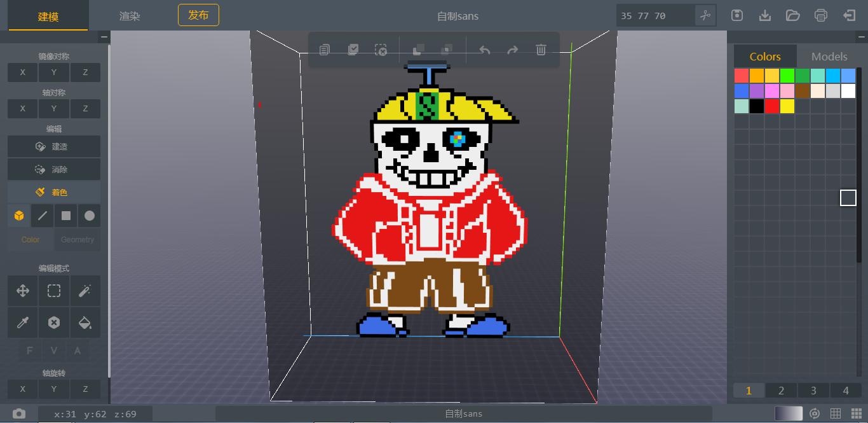This screenshot has height=423, width=868.
Task: Choose the square brush shape
Action: click(66, 216)
